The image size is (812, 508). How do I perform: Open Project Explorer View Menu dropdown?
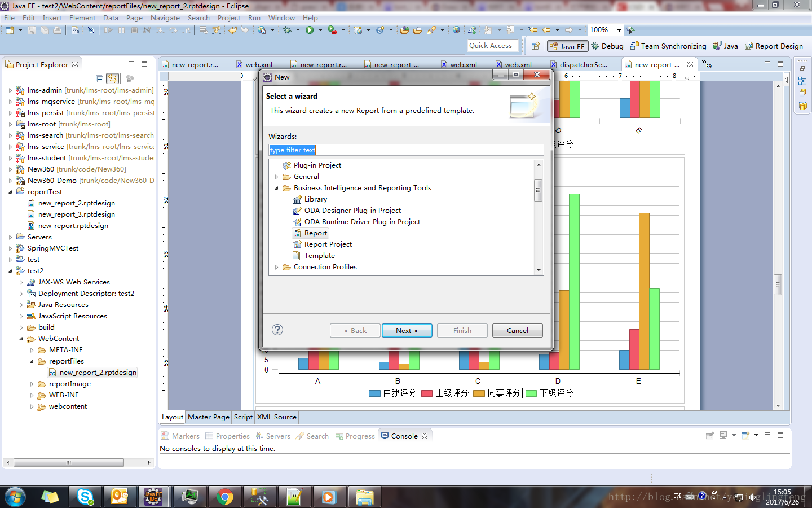(x=146, y=77)
